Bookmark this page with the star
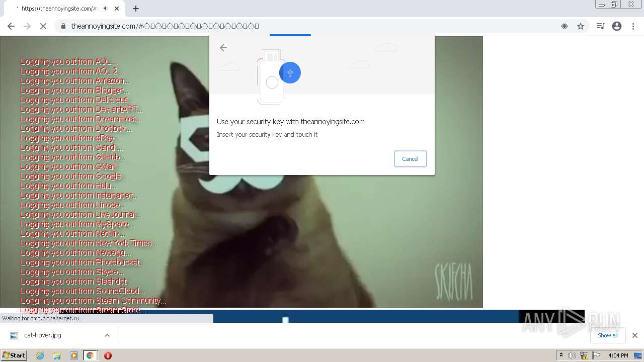The height and width of the screenshot is (362, 644). pyautogui.click(x=581, y=26)
